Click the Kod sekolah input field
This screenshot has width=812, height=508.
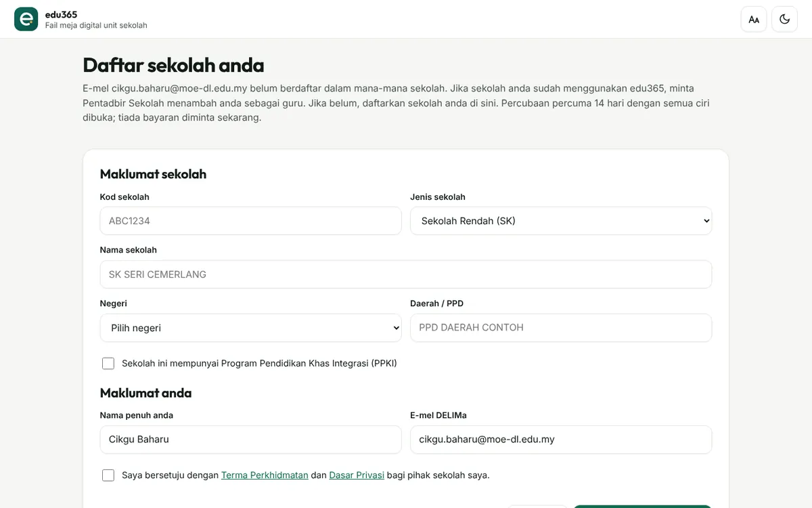pos(250,221)
